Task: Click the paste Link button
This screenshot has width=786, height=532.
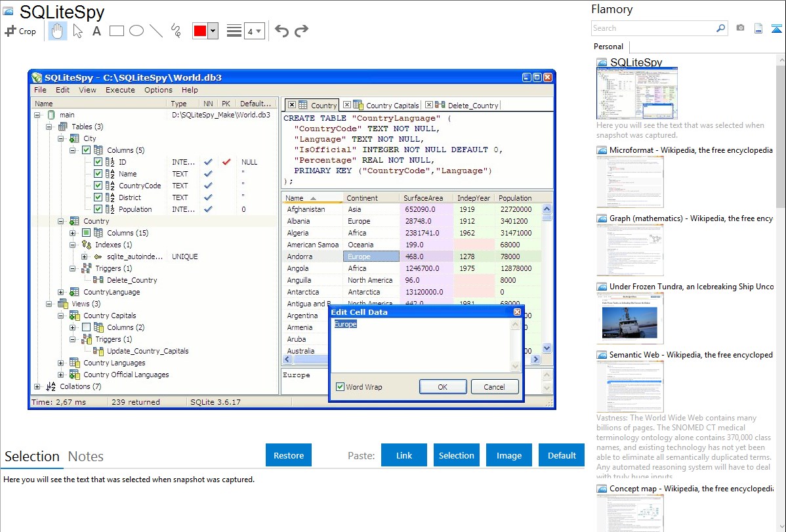Action: click(404, 455)
